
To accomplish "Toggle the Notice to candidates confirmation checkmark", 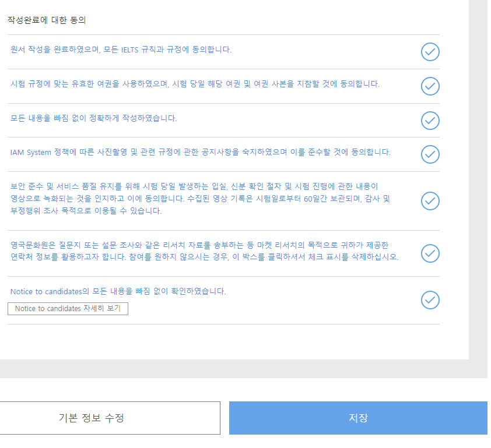I will (x=430, y=300).
